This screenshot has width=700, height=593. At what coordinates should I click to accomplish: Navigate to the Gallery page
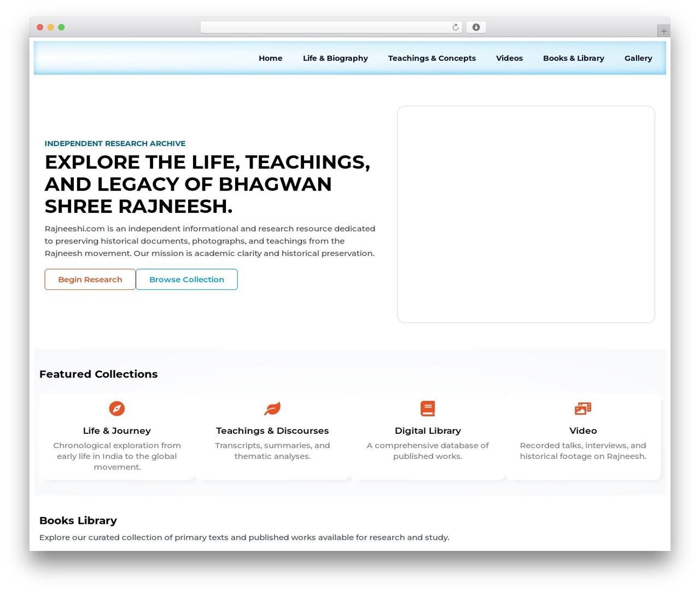pos(638,58)
